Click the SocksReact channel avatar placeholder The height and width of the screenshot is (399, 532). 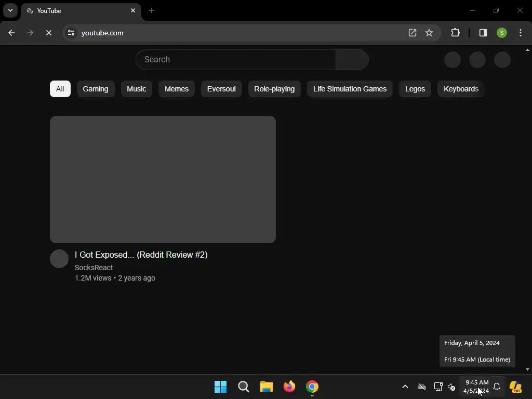tap(59, 259)
